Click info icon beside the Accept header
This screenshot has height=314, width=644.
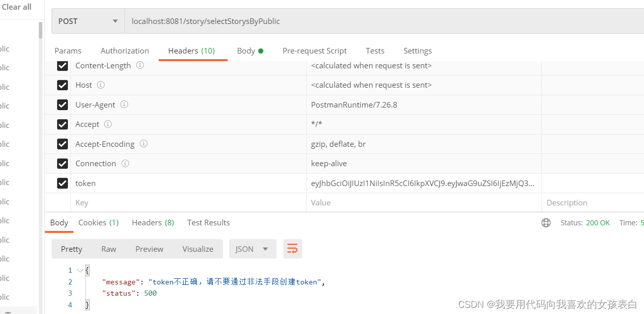108,124
